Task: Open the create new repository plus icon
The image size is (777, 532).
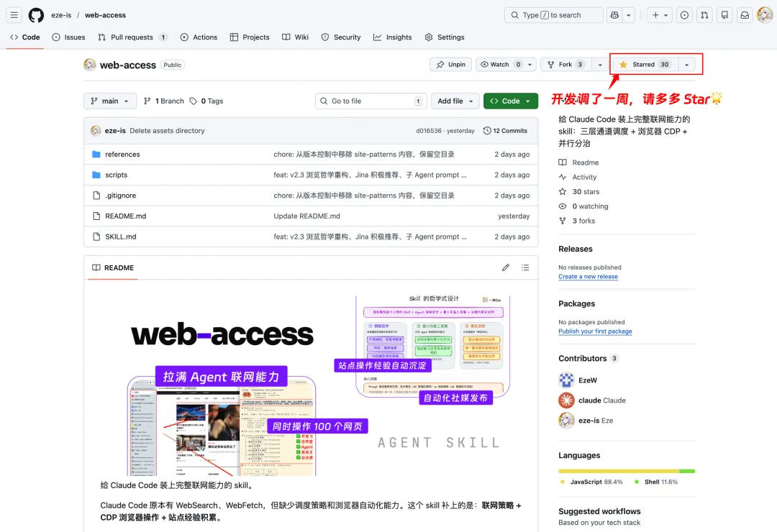Action: click(656, 15)
